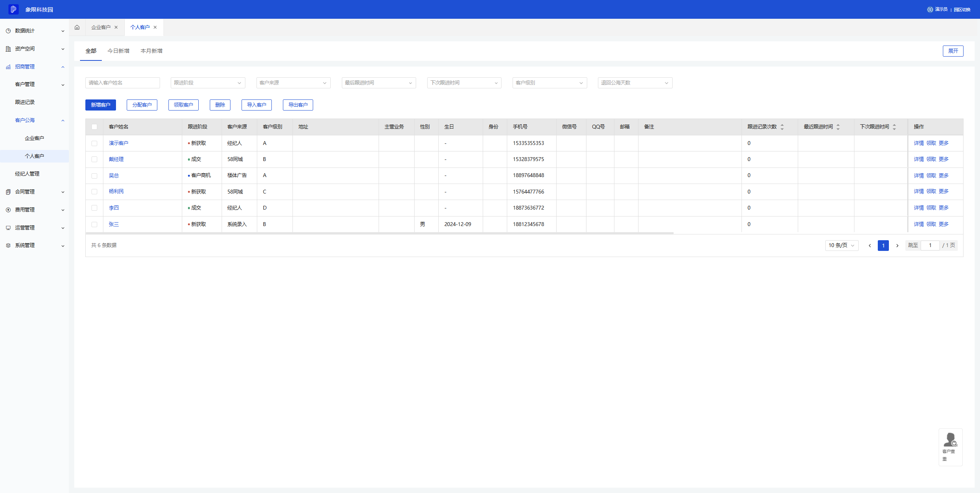Click the 资产空间 building icon
980x493 pixels.
point(8,49)
